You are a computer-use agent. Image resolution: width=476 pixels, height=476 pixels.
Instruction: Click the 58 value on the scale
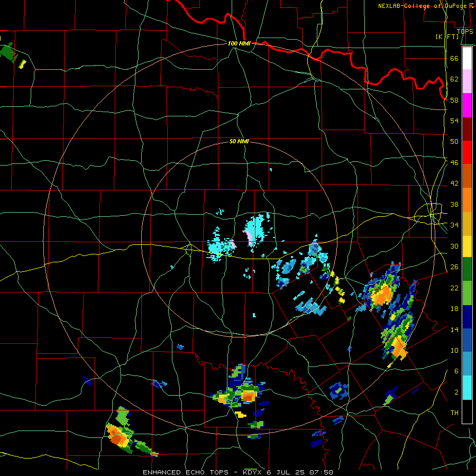[x=454, y=100]
